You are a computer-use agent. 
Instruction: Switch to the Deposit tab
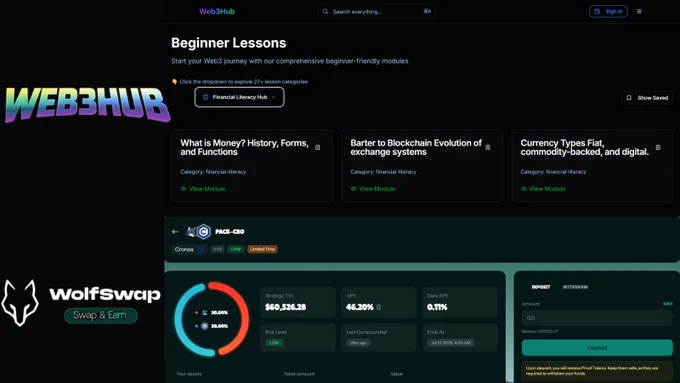(x=541, y=287)
